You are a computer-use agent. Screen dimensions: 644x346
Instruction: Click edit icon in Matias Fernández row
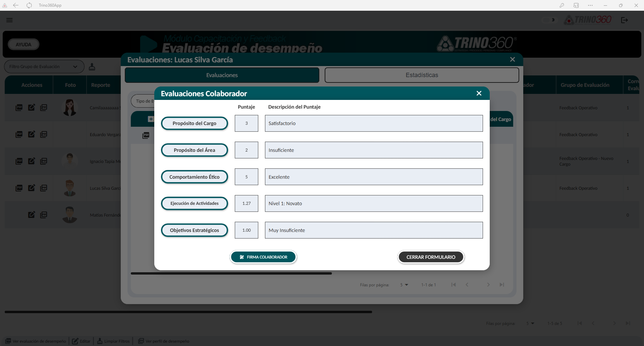click(32, 215)
